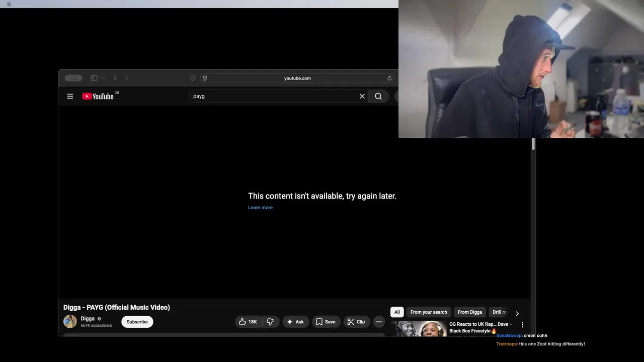Like the video with the 18K thumbs up
The height and width of the screenshot is (362, 644).
click(249, 322)
